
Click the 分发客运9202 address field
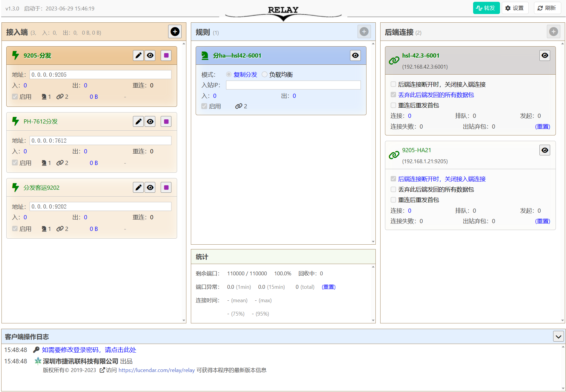click(100, 206)
